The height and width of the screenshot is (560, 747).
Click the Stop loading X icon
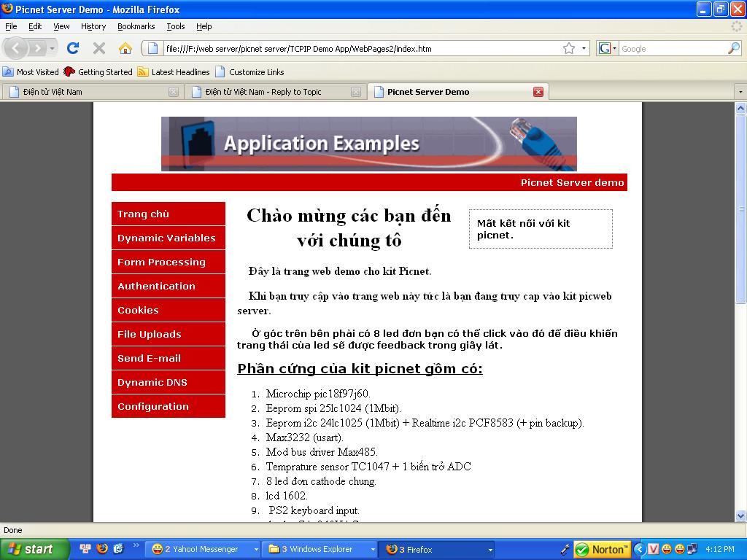click(x=99, y=48)
